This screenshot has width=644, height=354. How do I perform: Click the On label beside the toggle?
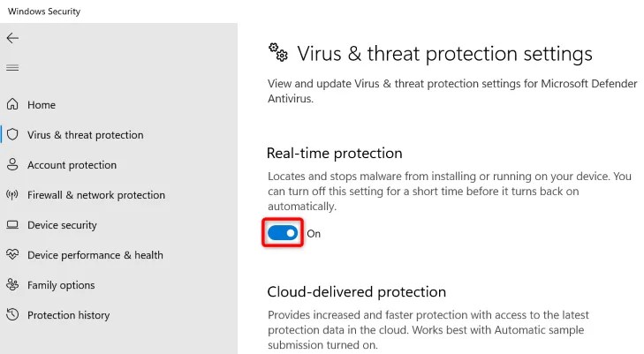(314, 234)
